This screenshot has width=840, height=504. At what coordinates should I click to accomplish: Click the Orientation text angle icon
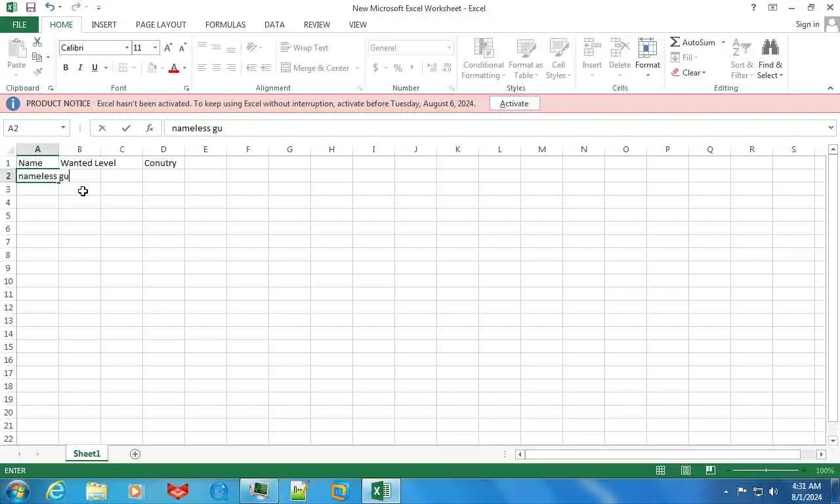point(251,48)
